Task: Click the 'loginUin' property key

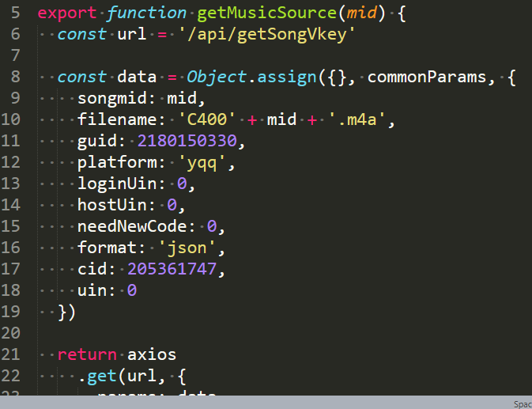Action: [117, 184]
